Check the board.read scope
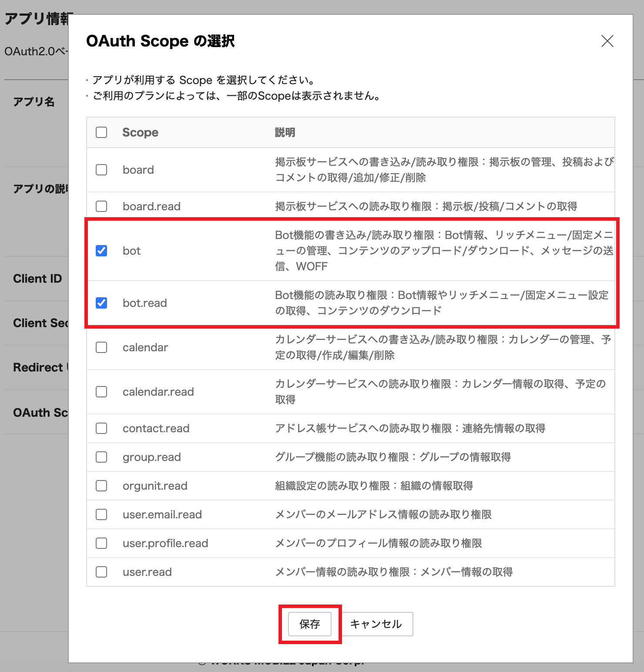 (101, 206)
